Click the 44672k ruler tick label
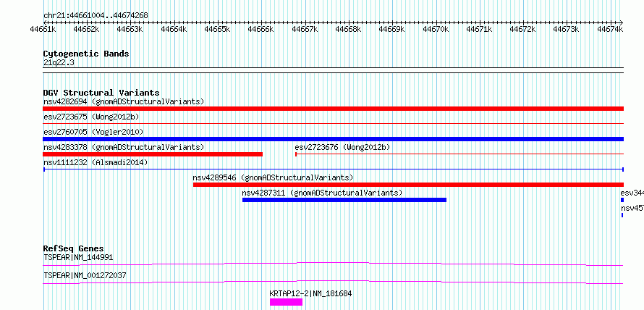This screenshot has width=644, height=310. 523,29
